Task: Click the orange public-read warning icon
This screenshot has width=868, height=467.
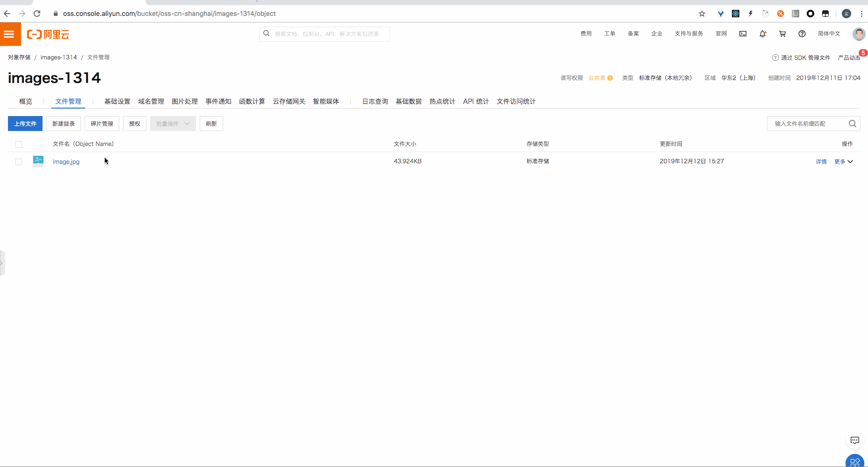Action: 610,78
